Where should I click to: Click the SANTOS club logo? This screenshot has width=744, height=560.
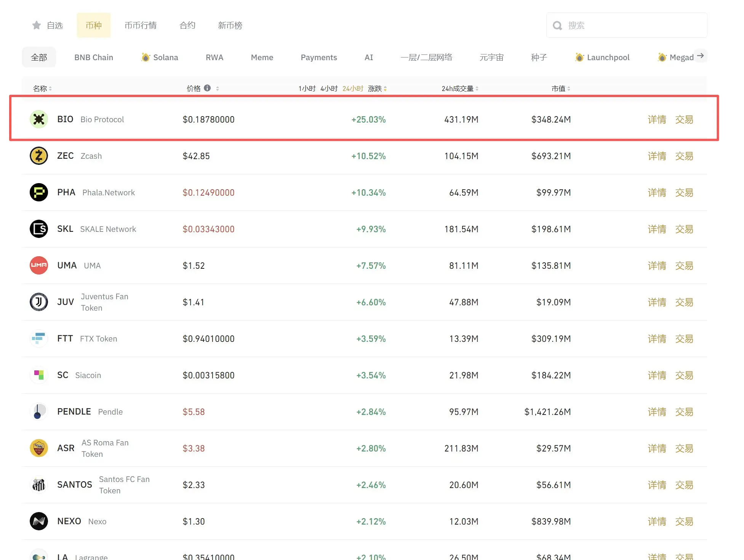[x=39, y=485]
